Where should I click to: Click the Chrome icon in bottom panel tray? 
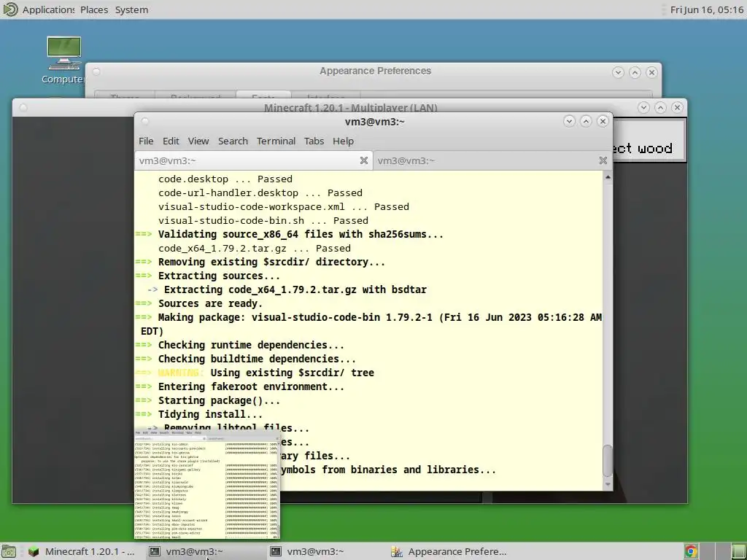(692, 551)
